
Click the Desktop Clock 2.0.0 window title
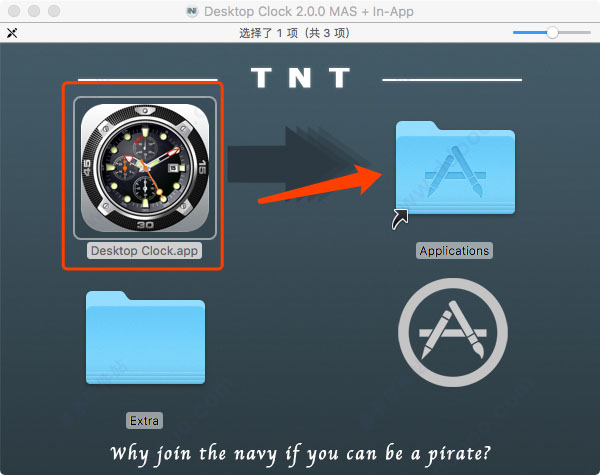click(x=308, y=11)
